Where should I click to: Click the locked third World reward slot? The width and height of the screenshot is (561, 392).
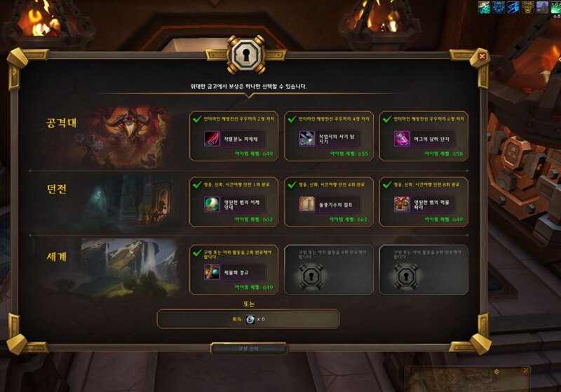pos(424,270)
